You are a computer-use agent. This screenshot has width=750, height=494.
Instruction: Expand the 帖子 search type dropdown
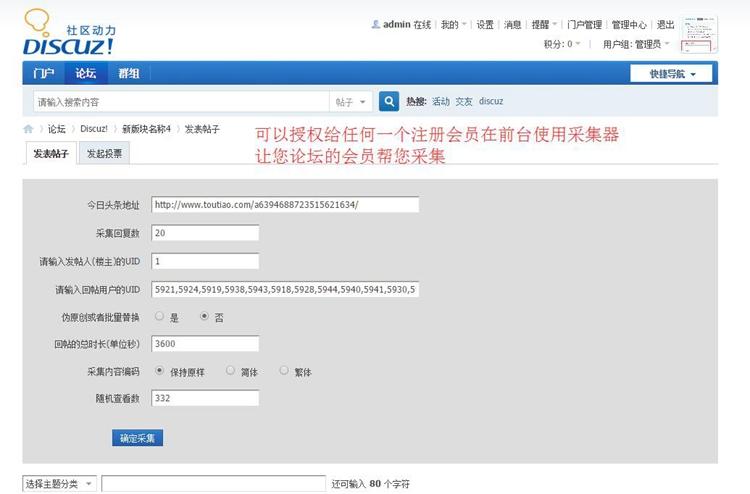(x=352, y=102)
